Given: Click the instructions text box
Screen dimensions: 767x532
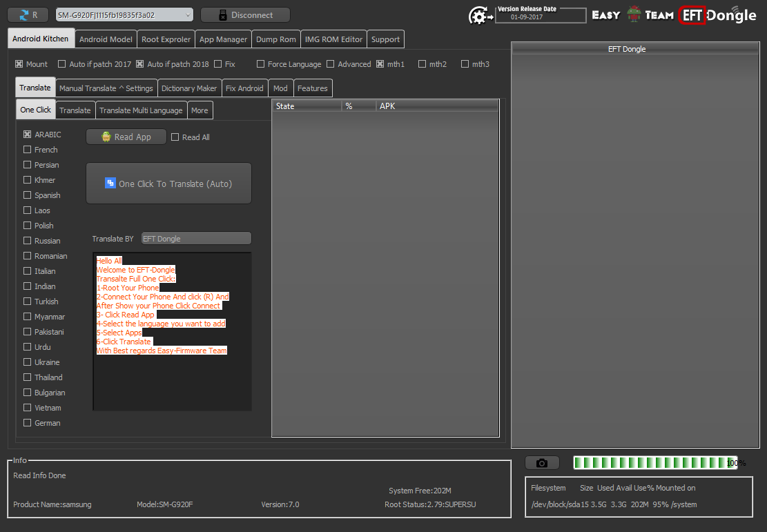Looking at the screenshot, I should click(172, 331).
